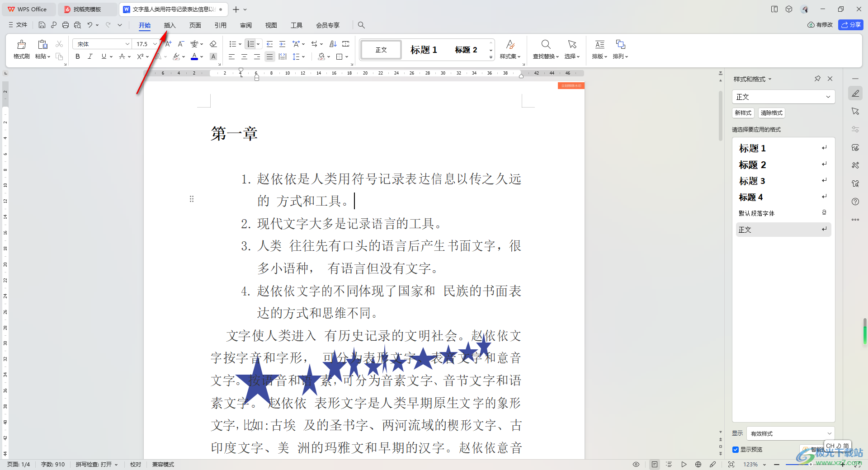Pin the Styles and Formatting panel
This screenshot has width=868, height=470.
tap(817, 79)
